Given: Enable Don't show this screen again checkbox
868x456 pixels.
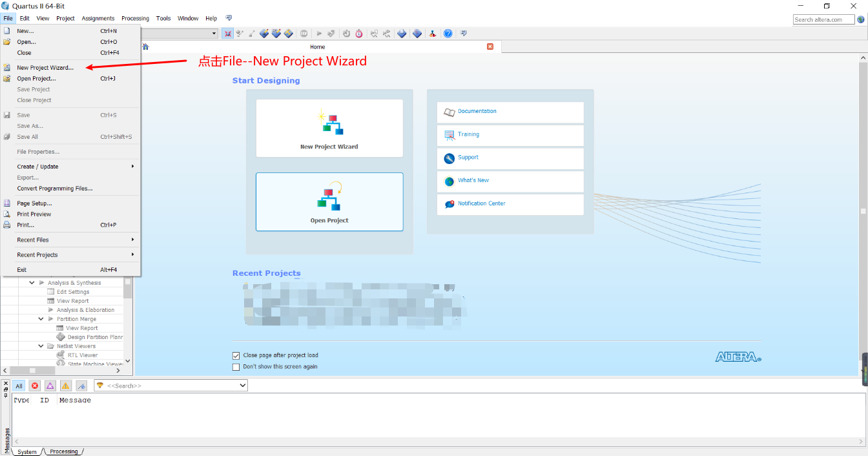Looking at the screenshot, I should coord(236,367).
